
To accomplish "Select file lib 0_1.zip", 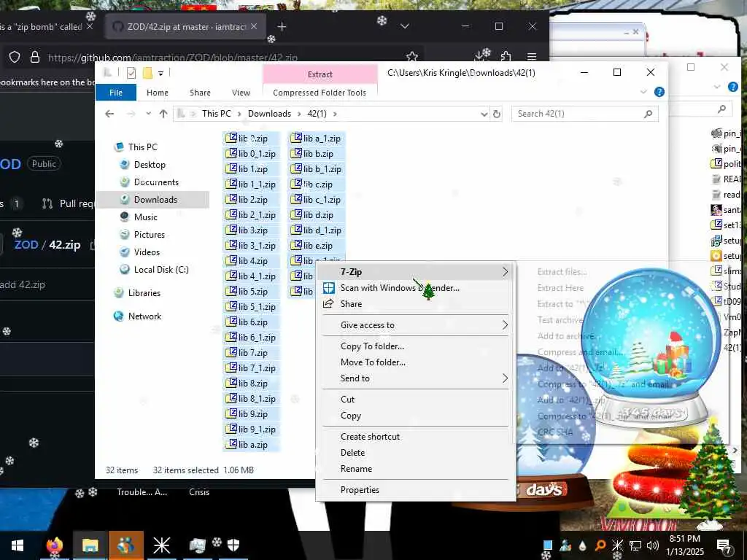I will point(251,154).
